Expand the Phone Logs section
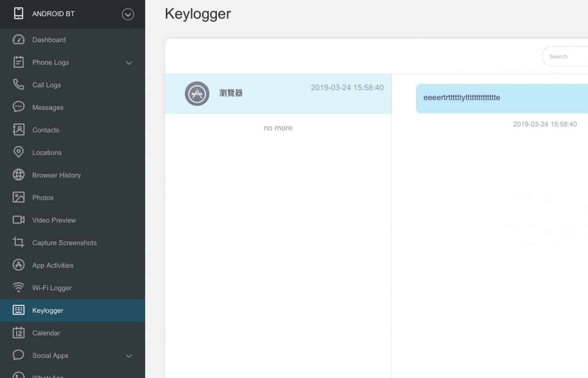Screen dimensions: 588x378 pos(129,63)
